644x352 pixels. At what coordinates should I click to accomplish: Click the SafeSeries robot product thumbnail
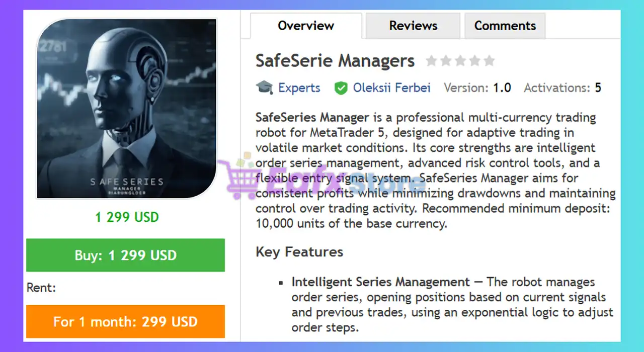(127, 109)
